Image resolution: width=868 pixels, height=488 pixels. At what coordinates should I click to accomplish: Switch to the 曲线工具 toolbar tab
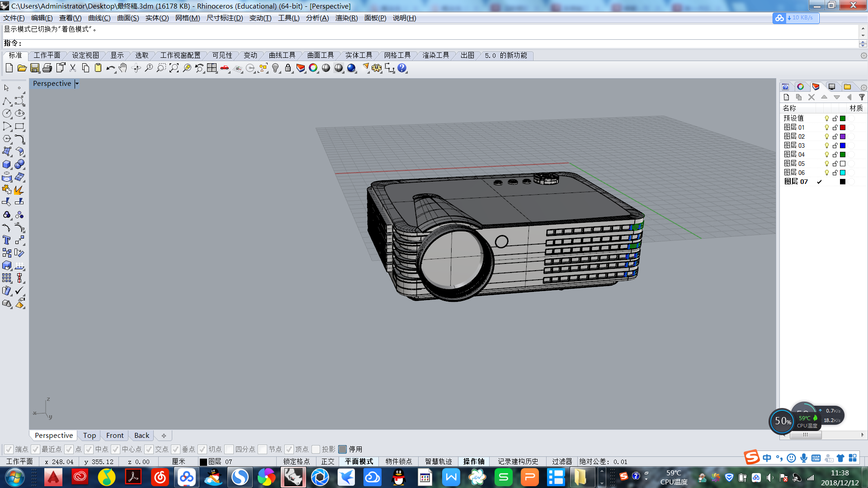[282, 55]
